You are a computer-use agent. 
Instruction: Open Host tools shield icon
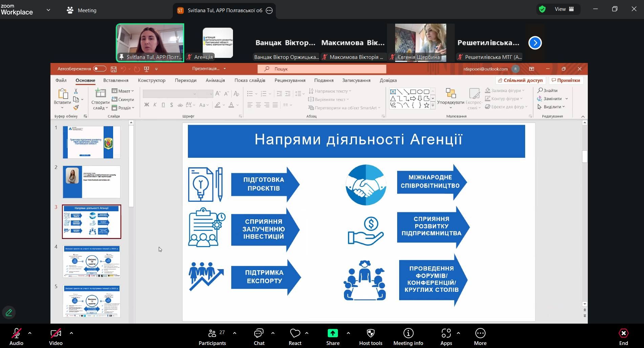370,333
